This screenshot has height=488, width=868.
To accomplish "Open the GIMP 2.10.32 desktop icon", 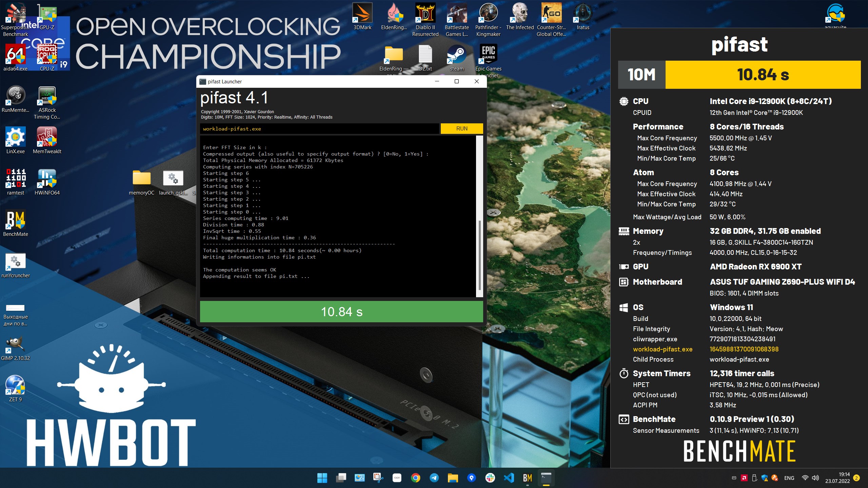I will 15,347.
